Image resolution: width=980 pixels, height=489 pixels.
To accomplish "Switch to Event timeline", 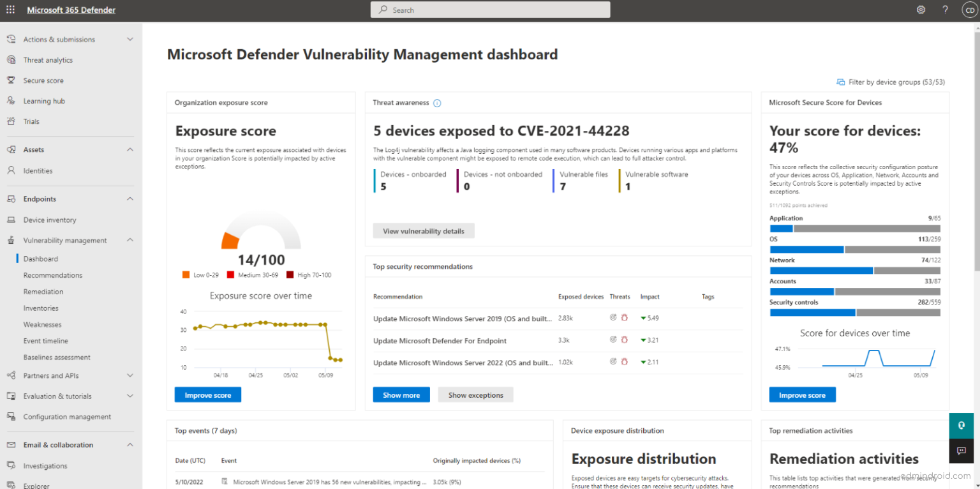I will [45, 340].
